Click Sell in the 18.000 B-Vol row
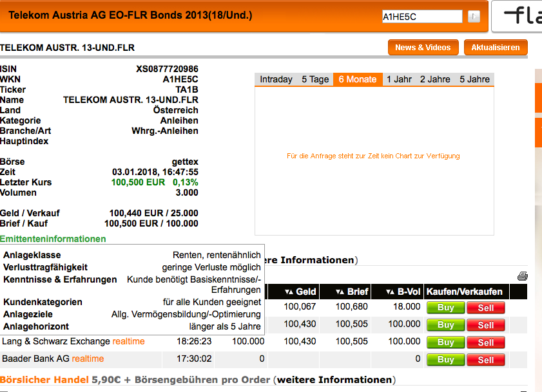 [x=486, y=308]
